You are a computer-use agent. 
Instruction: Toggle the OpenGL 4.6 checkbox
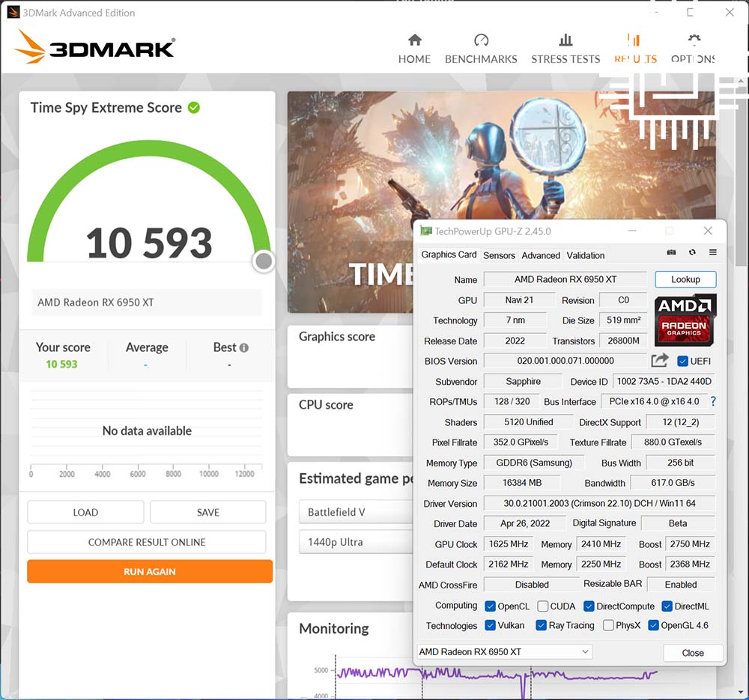pyautogui.click(x=653, y=626)
